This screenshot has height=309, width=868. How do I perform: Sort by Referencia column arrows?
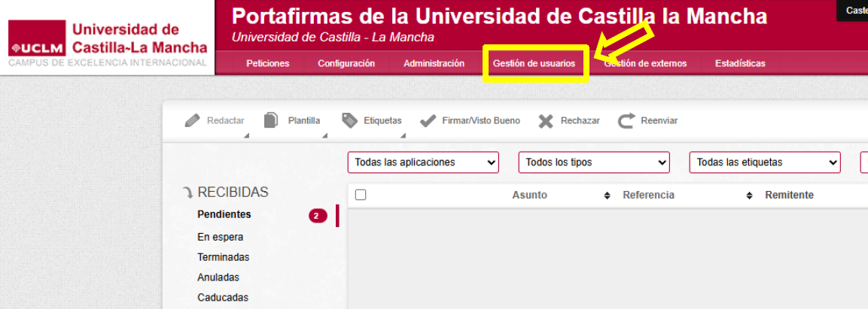coord(749,195)
